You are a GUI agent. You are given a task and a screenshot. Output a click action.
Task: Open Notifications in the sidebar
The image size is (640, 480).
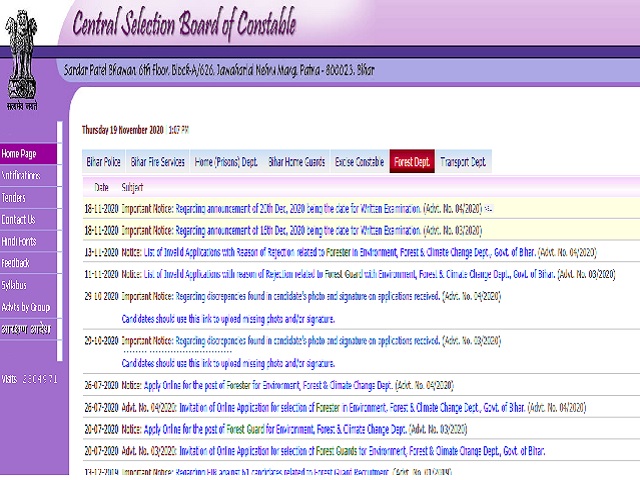click(x=21, y=176)
